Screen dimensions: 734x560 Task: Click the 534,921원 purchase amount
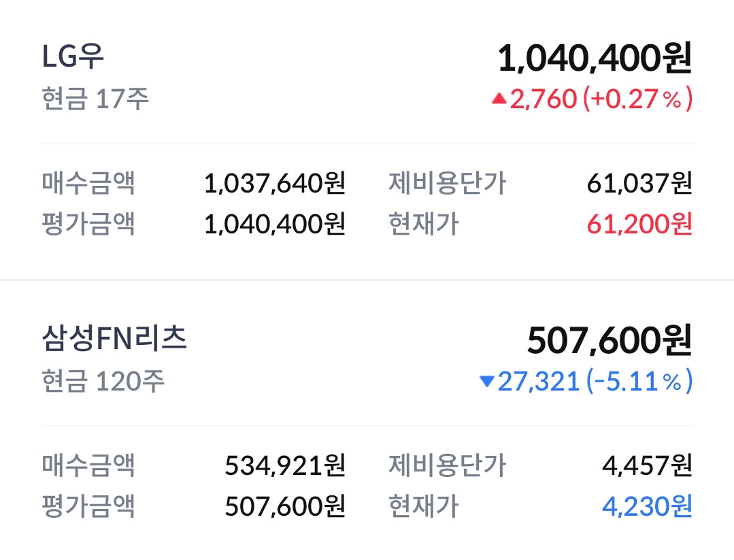pos(285,465)
